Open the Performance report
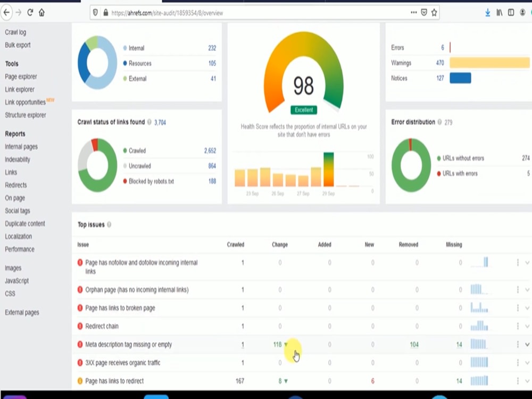Image resolution: width=532 pixels, height=399 pixels. 19,249
